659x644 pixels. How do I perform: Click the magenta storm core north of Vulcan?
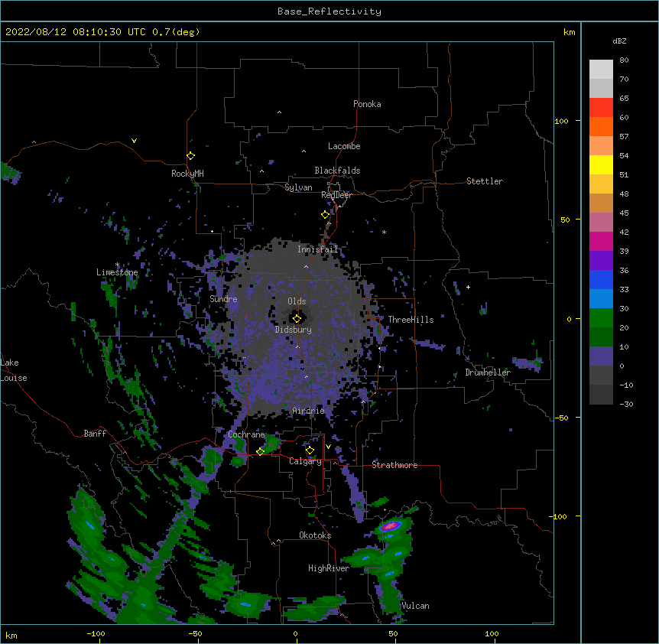[x=391, y=525]
